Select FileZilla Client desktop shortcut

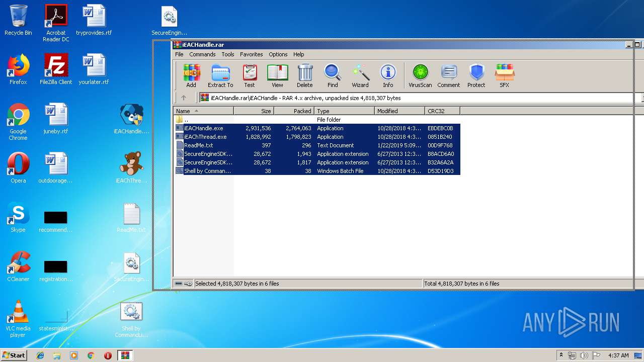click(56, 69)
